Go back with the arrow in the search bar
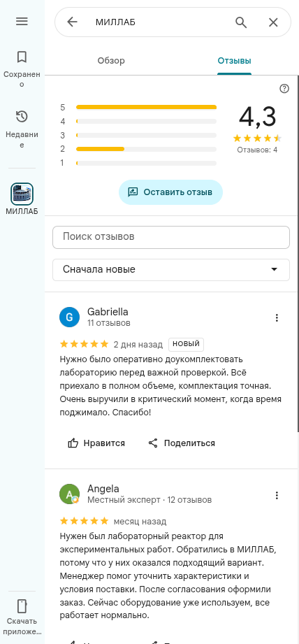The image size is (299, 644). (72, 22)
